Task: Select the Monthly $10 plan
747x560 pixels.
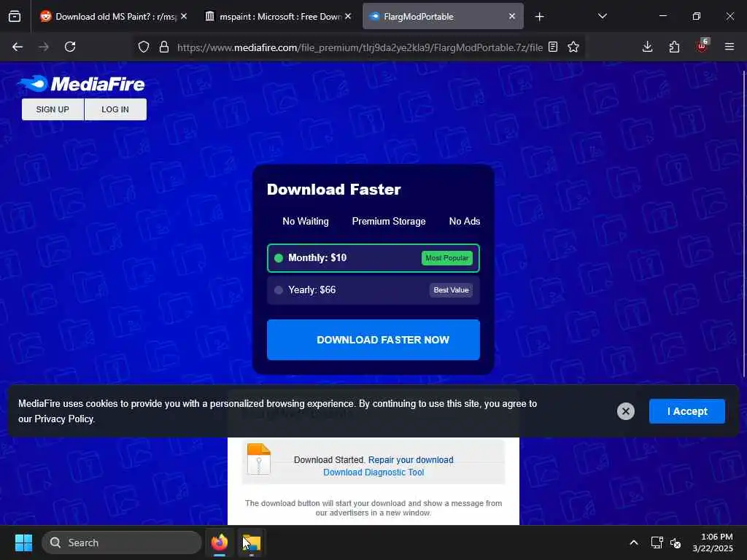Action: 373,258
